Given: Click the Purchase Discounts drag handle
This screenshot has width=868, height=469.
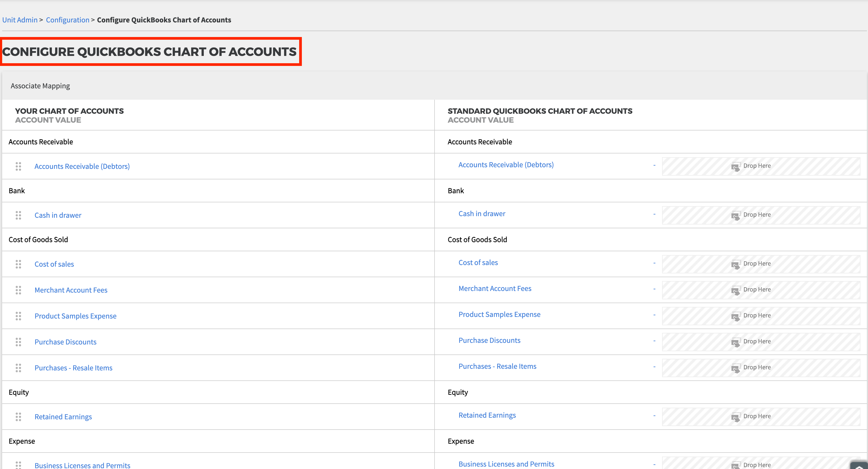Looking at the screenshot, I should (18, 342).
